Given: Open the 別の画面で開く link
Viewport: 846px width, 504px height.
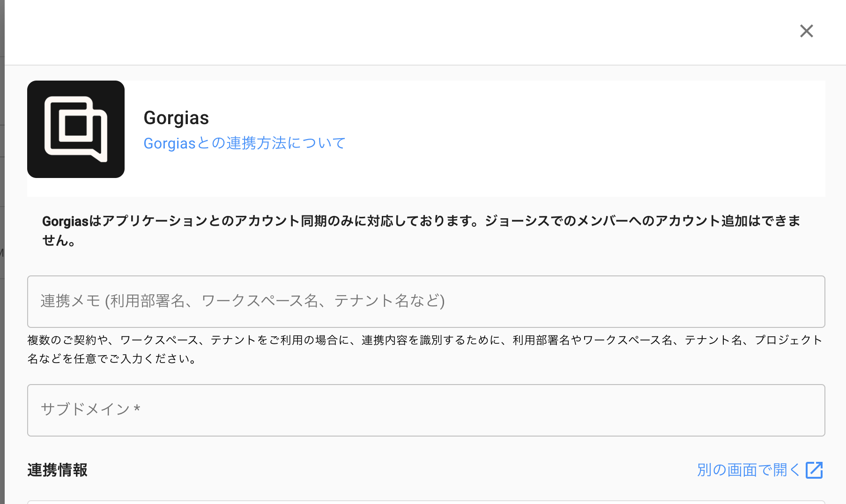Looking at the screenshot, I should pyautogui.click(x=748, y=470).
